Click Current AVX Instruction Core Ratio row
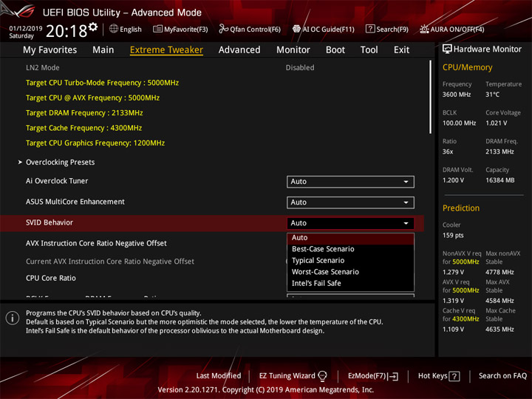This screenshot has width=532, height=399. (x=110, y=262)
